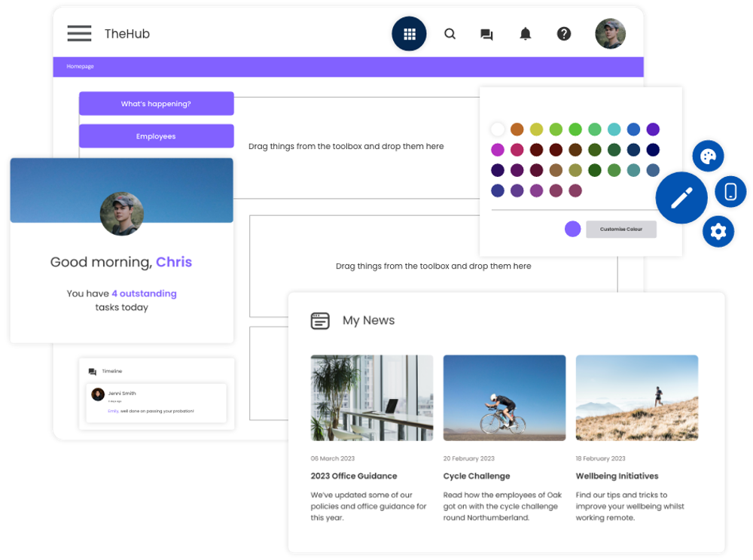Open the hamburger navigation menu
Viewport: 753px width, 560px height.
pos(79,34)
